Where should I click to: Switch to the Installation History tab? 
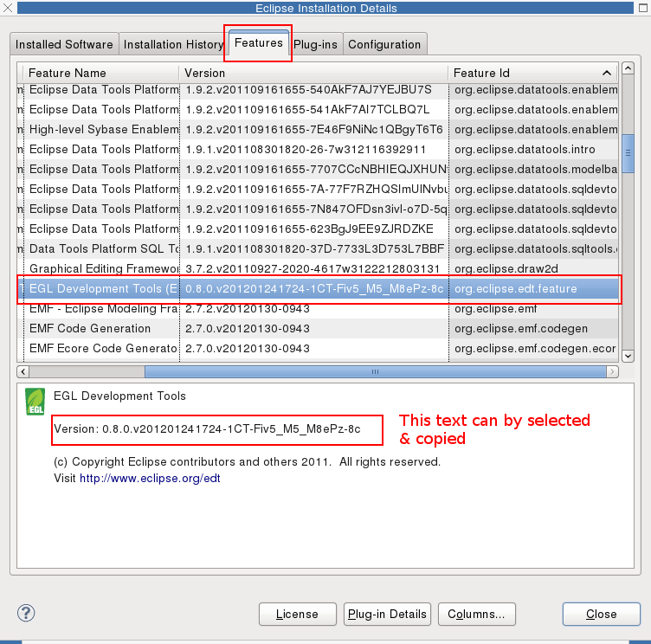(173, 44)
